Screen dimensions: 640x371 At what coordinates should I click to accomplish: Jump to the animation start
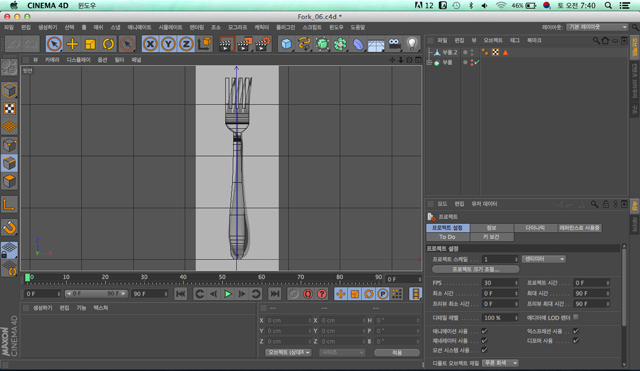tap(180, 294)
